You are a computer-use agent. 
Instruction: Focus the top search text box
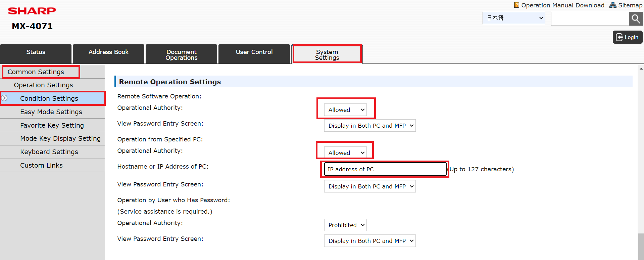click(590, 19)
